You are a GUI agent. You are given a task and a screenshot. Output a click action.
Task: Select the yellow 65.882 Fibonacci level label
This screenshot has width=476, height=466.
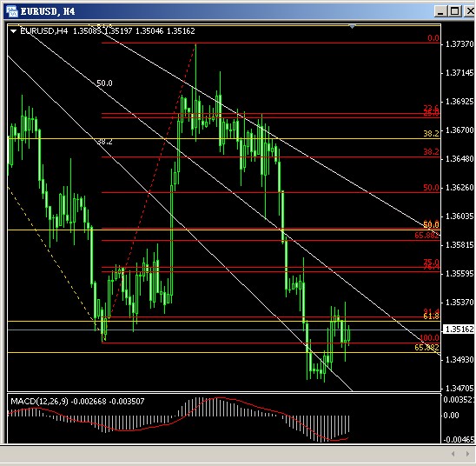[426, 348]
